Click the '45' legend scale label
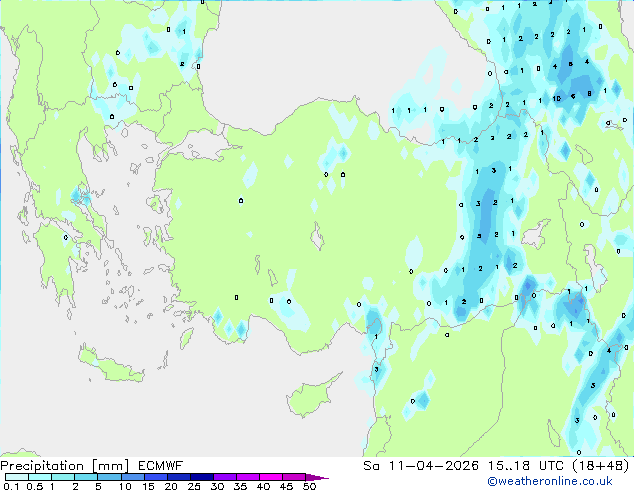The height and width of the screenshot is (490, 634). (286, 486)
